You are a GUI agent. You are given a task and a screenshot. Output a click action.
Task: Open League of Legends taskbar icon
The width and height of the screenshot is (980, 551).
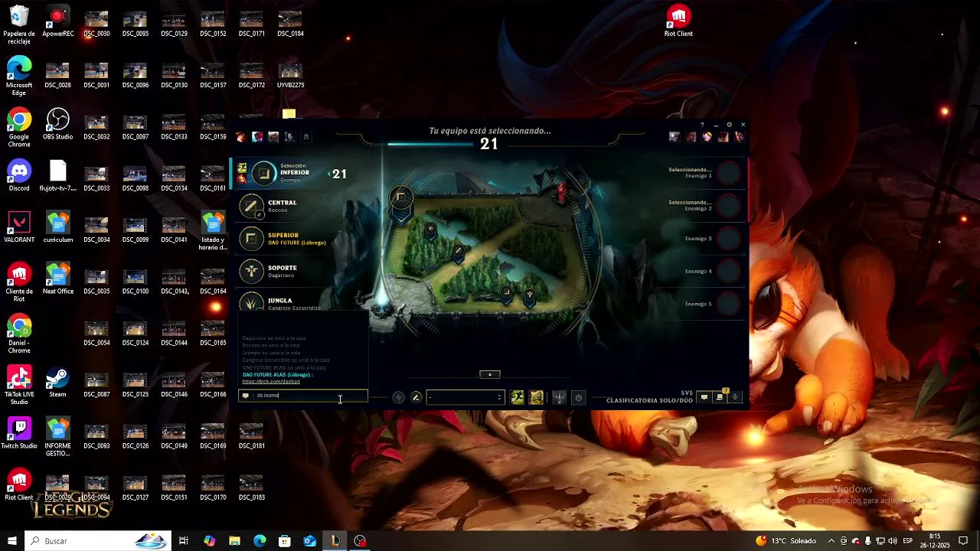335,541
